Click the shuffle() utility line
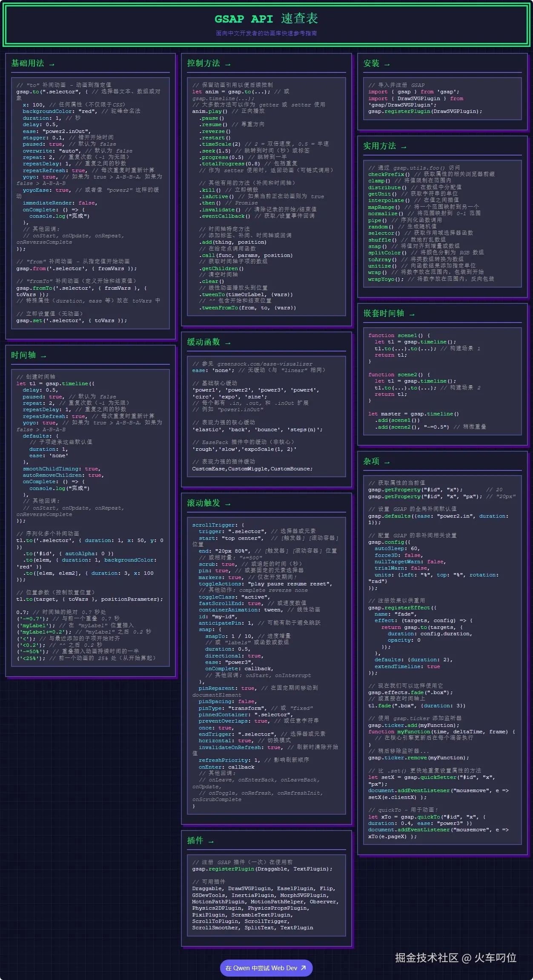Image resolution: width=533 pixels, height=980 pixels. [407, 240]
